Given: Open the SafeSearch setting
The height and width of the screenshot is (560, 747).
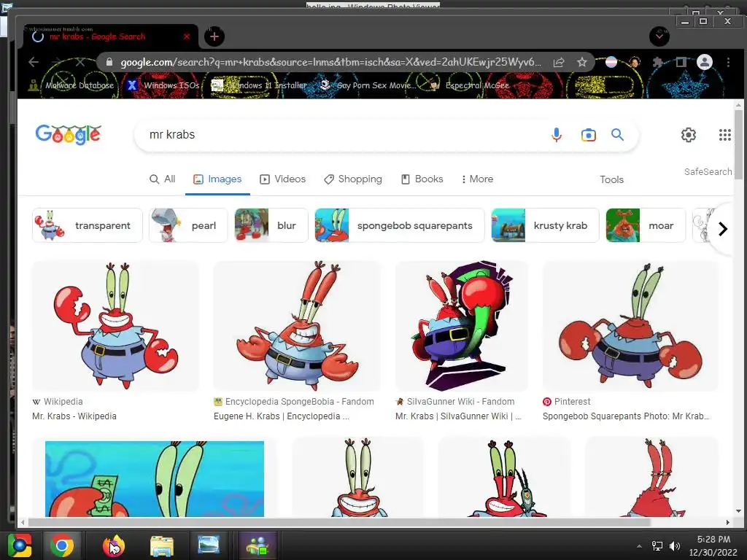Looking at the screenshot, I should click(x=708, y=171).
